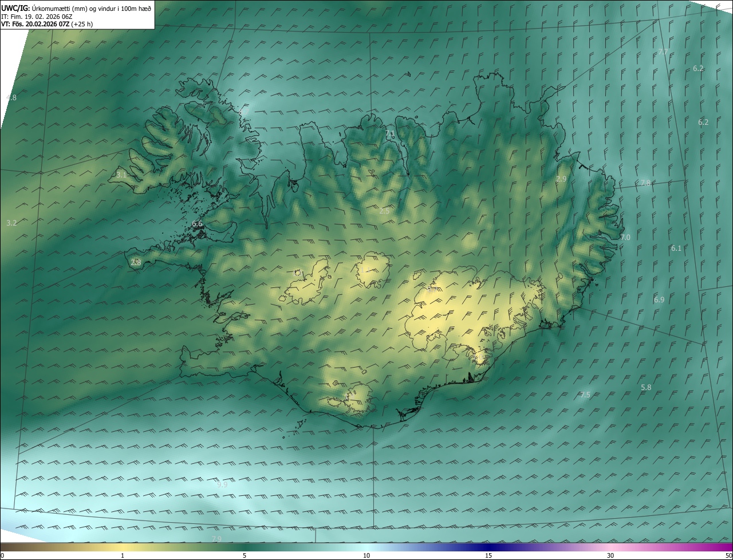The width and height of the screenshot is (733, 560).
Task: Click the 1.1 value inside the glacier outline
Action: [364, 270]
